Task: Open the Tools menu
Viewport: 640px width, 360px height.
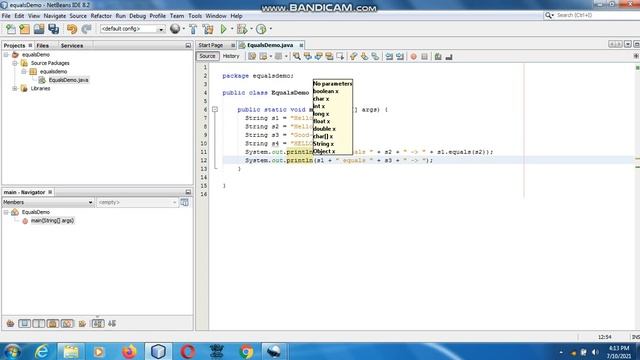Action: point(195,16)
